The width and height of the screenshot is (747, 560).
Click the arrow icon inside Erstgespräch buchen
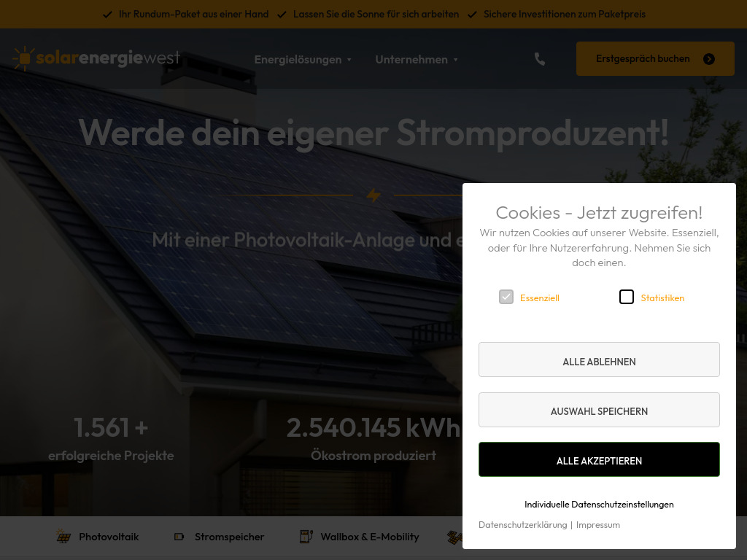[708, 59]
